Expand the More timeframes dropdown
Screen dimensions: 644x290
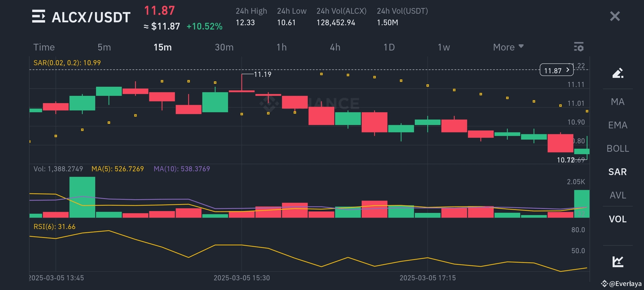coord(508,47)
